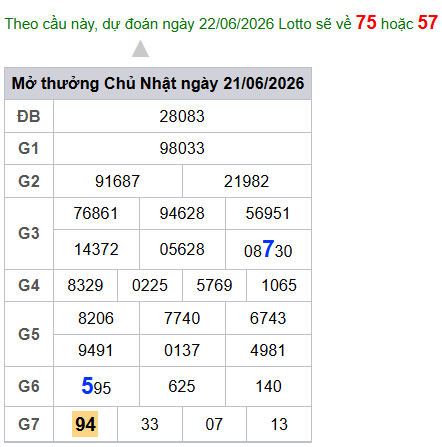The image size is (442, 447).
Task: Click the G7 row label
Action: [29, 424]
